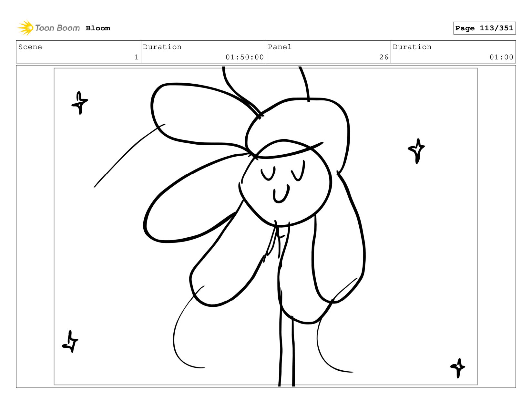Image resolution: width=532 pixels, height=412 pixels.
Task: Click the scene number value '1'
Action: click(x=137, y=57)
